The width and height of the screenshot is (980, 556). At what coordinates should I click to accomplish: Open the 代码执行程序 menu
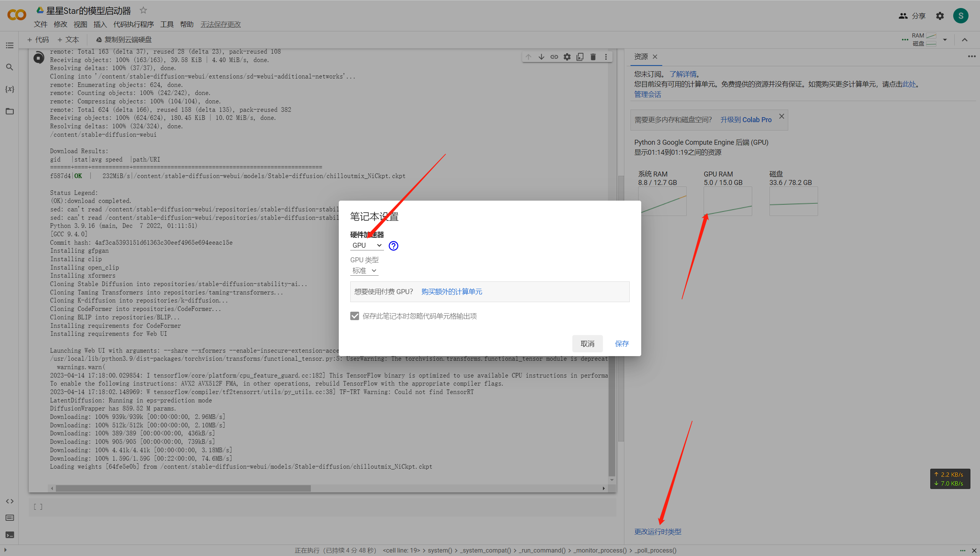point(133,25)
